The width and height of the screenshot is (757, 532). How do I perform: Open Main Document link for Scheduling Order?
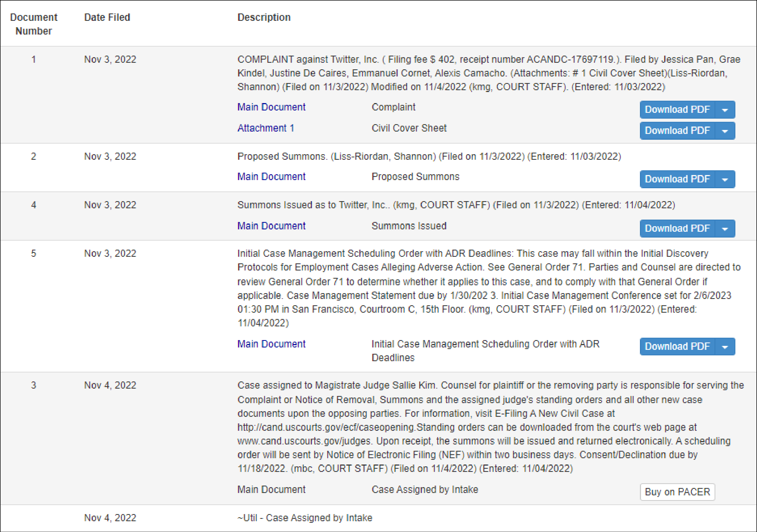click(x=271, y=344)
